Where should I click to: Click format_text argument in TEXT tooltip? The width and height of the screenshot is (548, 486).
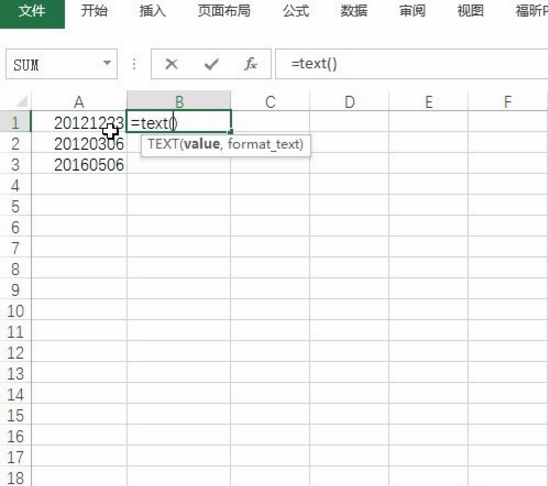(x=263, y=144)
